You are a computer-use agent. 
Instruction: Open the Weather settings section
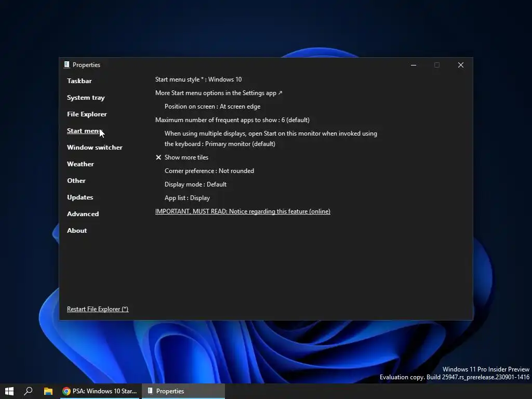pos(81,164)
